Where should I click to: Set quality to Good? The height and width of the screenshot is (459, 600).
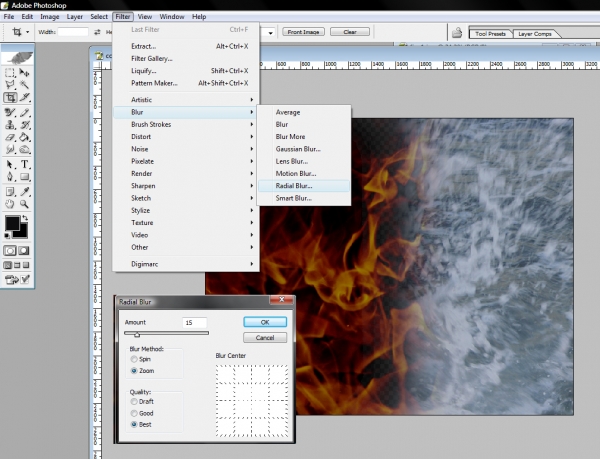pyautogui.click(x=134, y=413)
